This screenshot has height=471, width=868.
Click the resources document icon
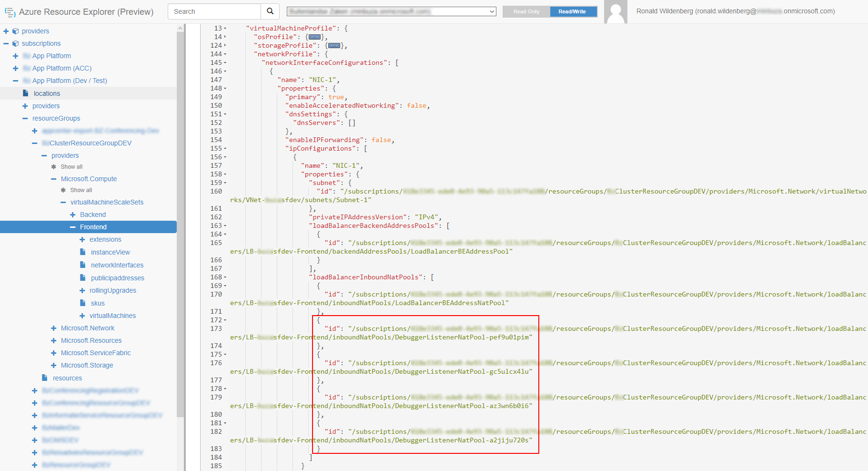[45, 378]
